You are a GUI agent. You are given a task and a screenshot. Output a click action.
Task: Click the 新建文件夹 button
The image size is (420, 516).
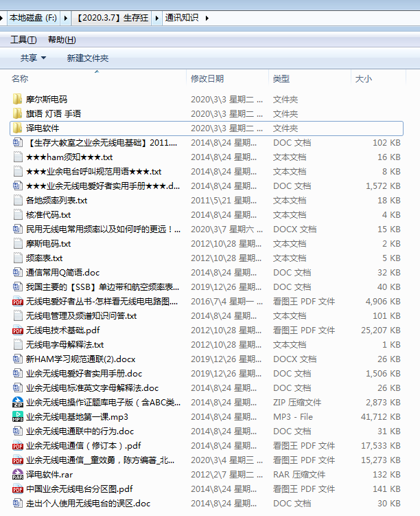click(88, 58)
